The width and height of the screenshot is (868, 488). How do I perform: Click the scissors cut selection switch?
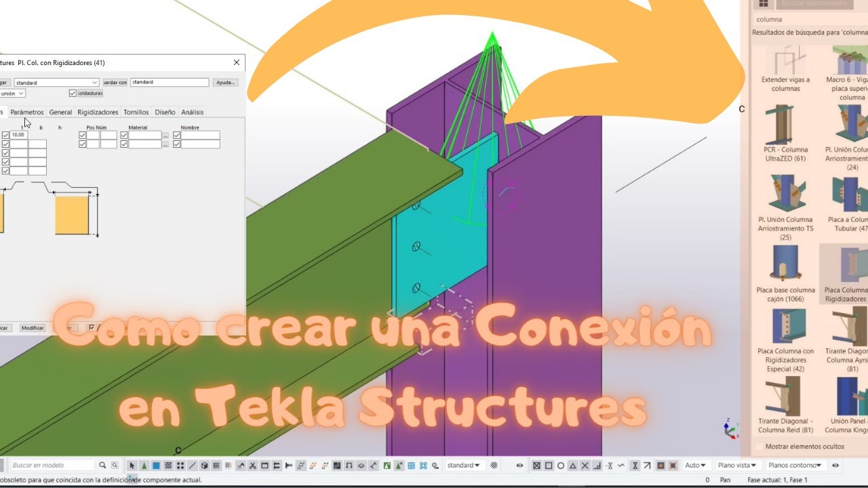point(252,466)
